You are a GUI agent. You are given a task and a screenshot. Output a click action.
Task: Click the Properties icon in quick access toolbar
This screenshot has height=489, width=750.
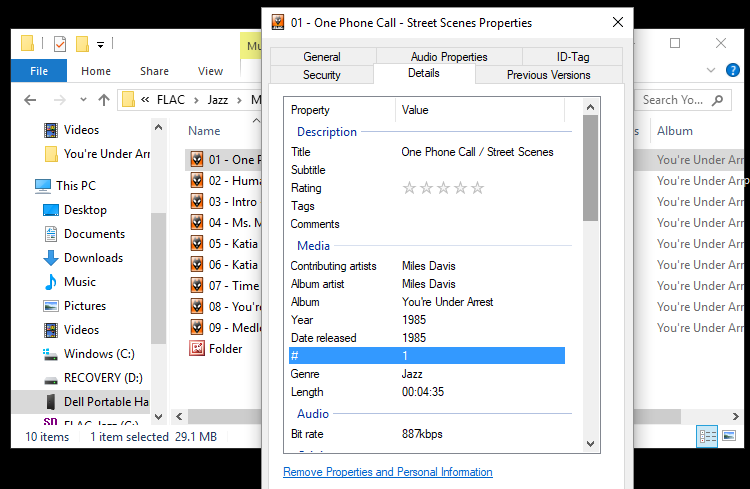60,43
